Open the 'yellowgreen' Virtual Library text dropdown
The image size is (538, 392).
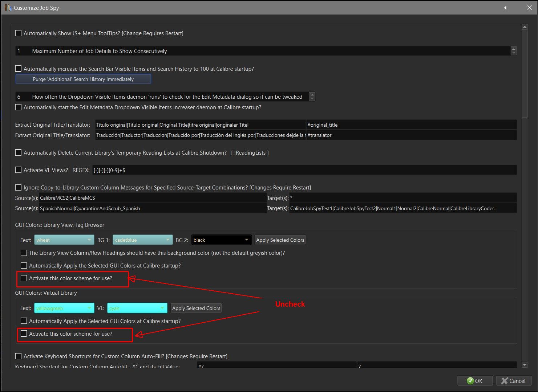click(x=64, y=308)
